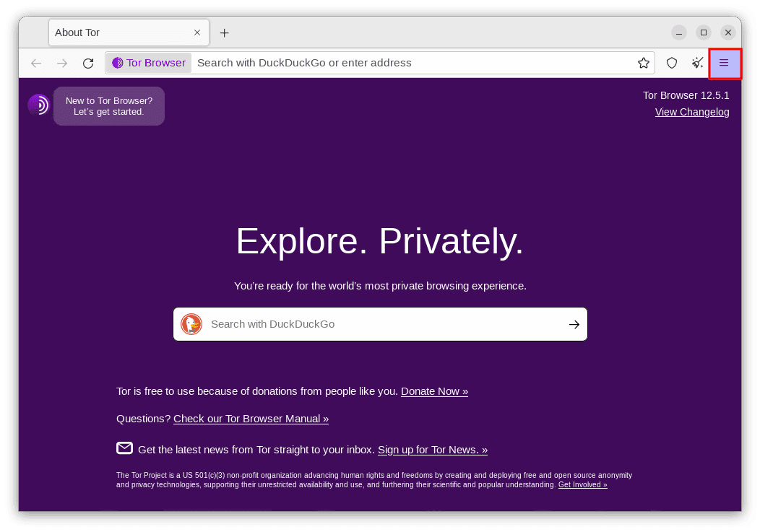Screen dimensions: 760x532
Task: Select the About Tor tab
Action: click(116, 32)
